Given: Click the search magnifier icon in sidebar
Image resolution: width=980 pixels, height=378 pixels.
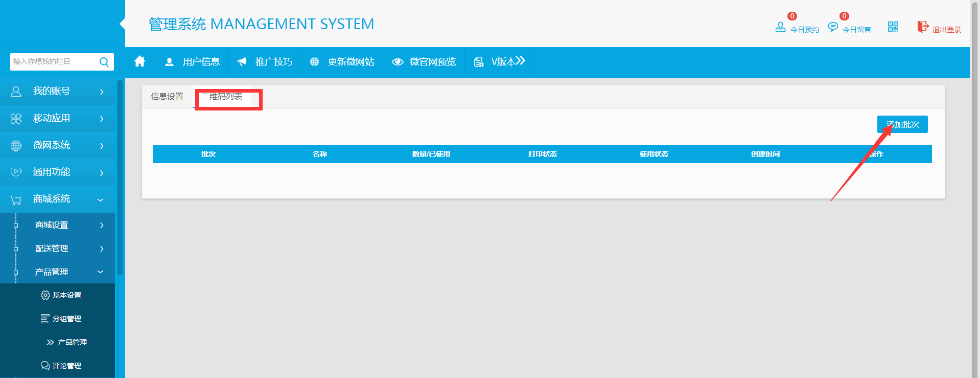Looking at the screenshot, I should click(x=104, y=62).
